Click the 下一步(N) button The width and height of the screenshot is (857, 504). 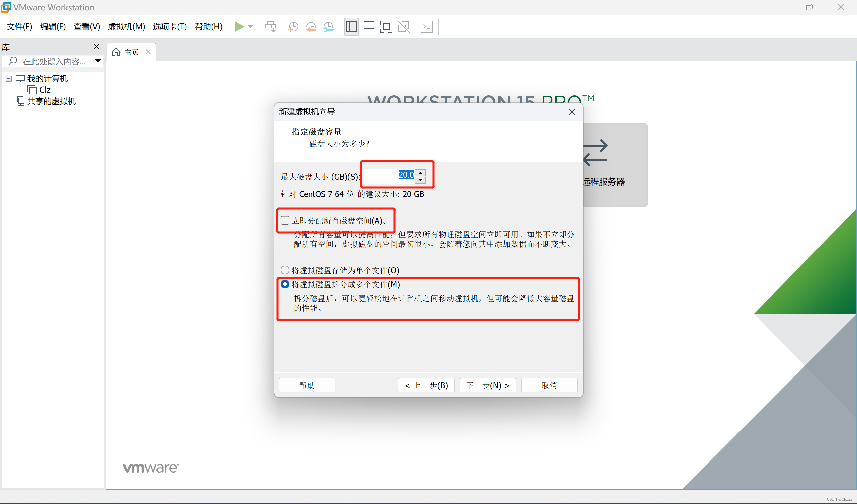(x=487, y=385)
